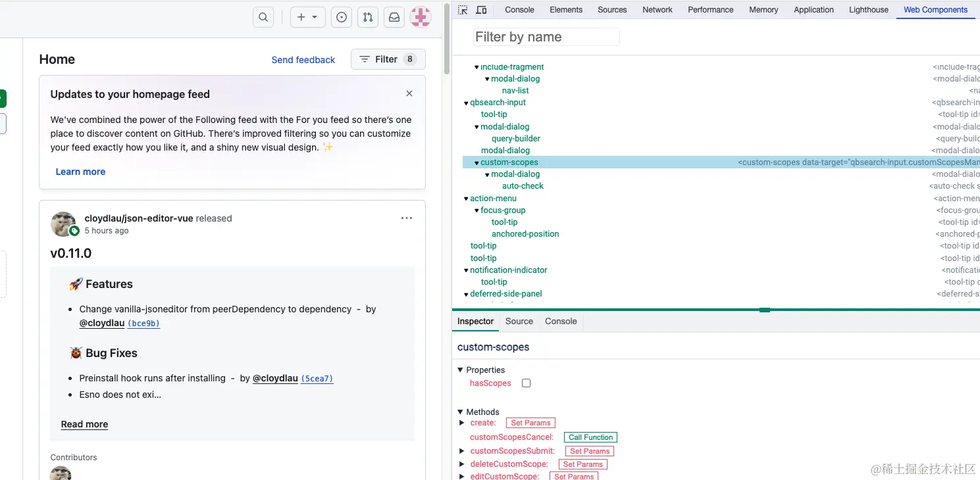Screen dimensions: 980x480
Task: Select the anchored-position tree item
Action: click(525, 234)
